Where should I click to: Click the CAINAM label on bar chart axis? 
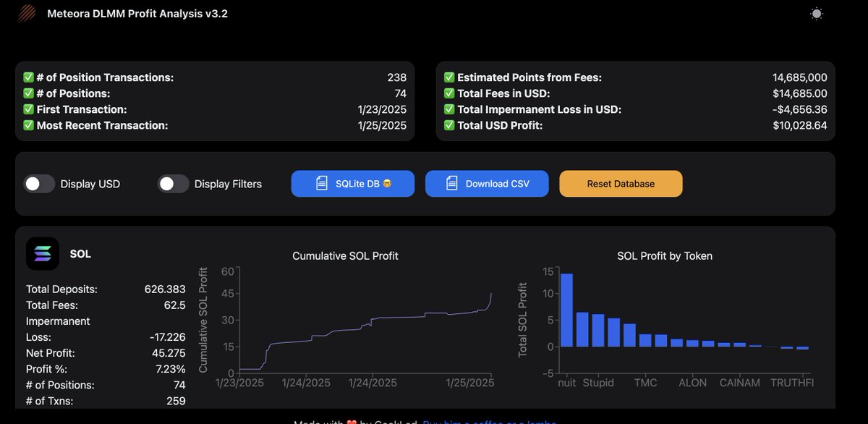tap(740, 382)
